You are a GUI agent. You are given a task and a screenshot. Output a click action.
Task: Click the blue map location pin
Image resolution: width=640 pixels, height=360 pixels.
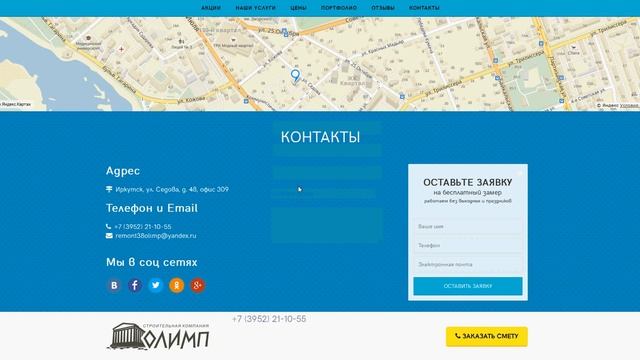[295, 75]
